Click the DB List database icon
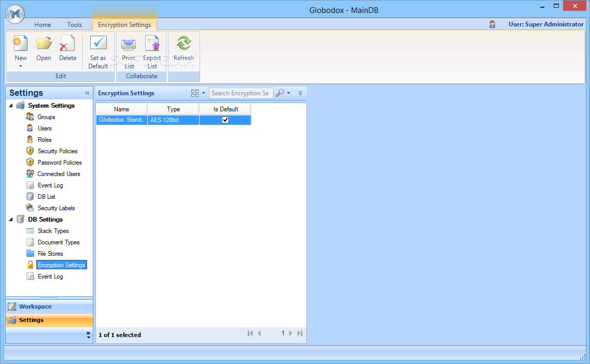590x364 pixels. [x=30, y=196]
